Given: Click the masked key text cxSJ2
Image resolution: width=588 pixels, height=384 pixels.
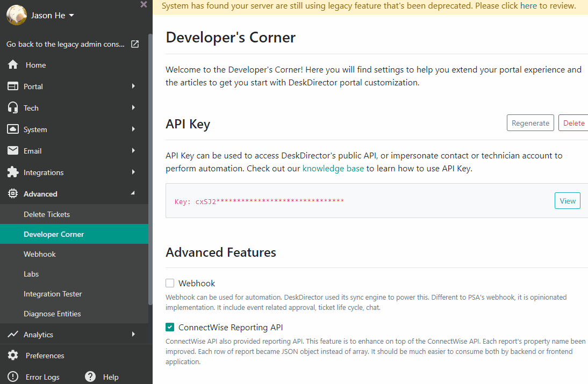Looking at the screenshot, I should (259, 201).
